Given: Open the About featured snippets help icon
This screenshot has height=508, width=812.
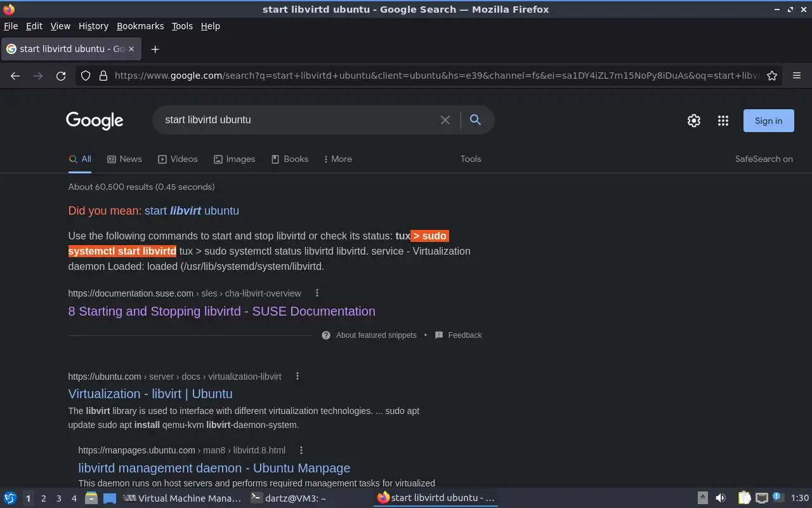Looking at the screenshot, I should tap(326, 335).
